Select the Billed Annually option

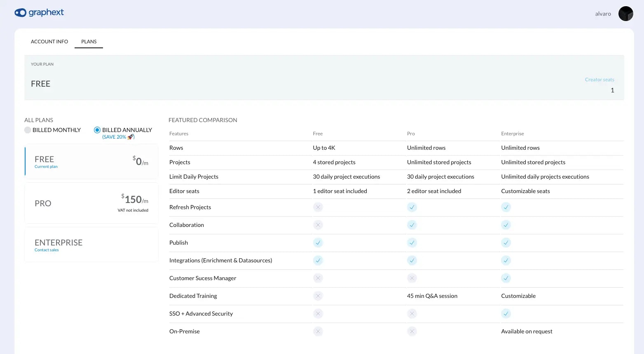pyautogui.click(x=97, y=130)
